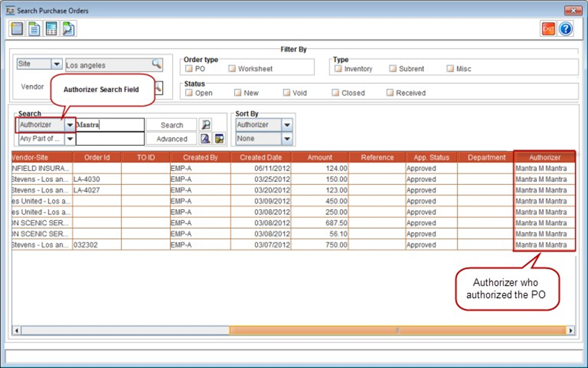Click the table-list icon in the top toolbar
Screen dimensions: 588x368
pos(51,29)
